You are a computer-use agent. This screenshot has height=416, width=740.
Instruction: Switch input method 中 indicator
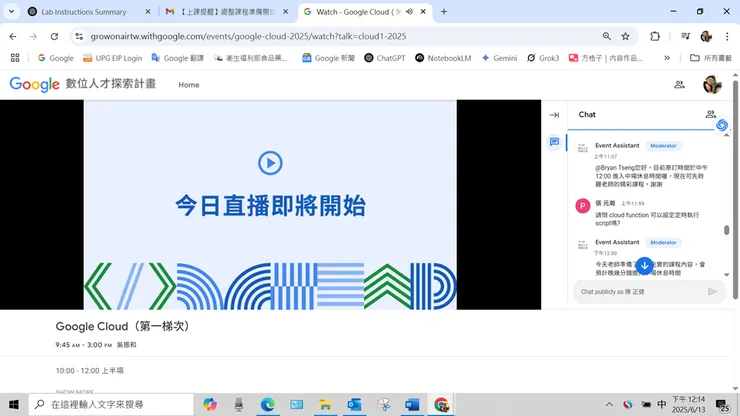tap(662, 404)
